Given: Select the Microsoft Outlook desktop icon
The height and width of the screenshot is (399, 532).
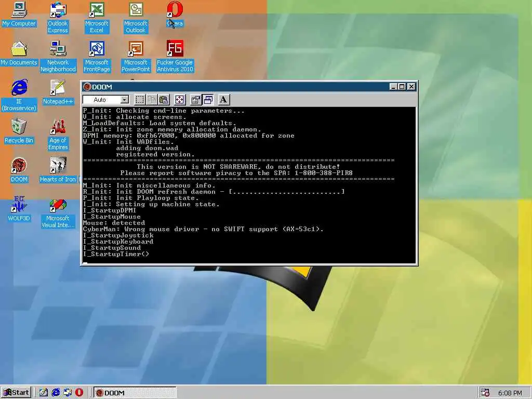Looking at the screenshot, I should click(x=136, y=18).
